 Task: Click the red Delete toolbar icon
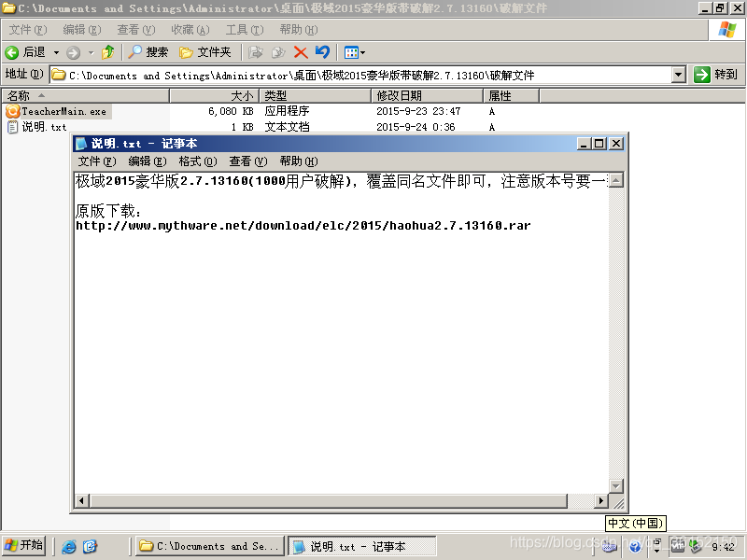click(x=301, y=52)
